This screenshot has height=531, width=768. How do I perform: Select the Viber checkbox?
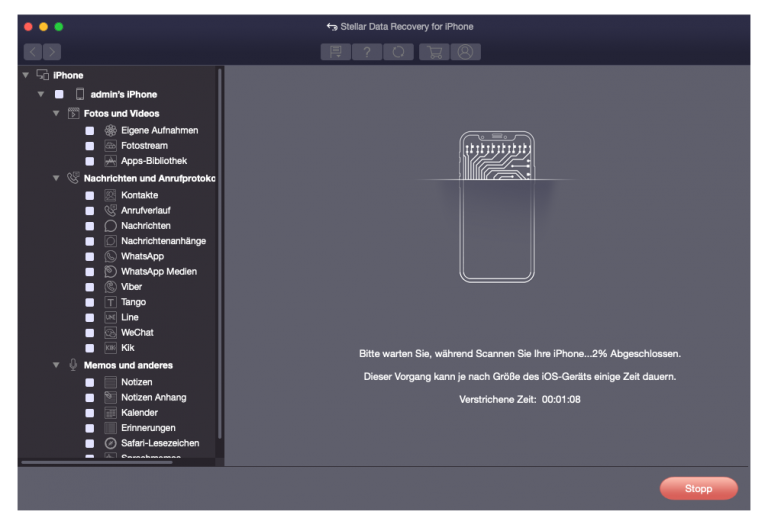coord(90,287)
